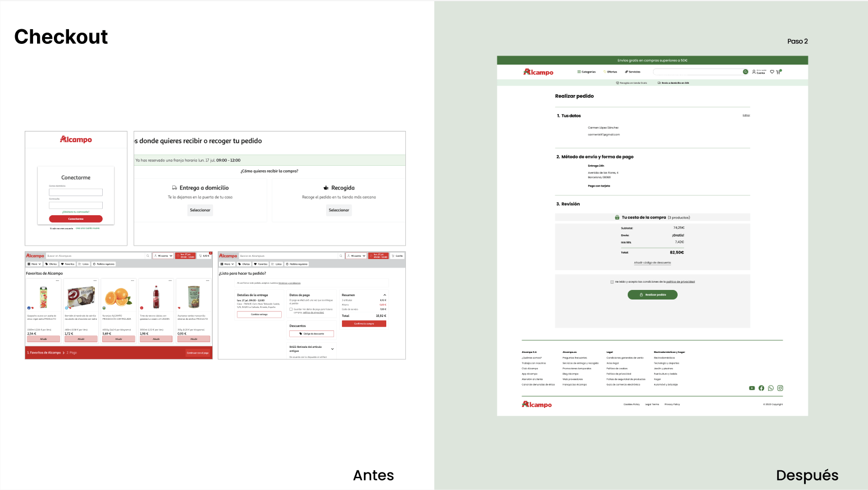Open the wishlist heart icon
868x490 pixels.
772,72
